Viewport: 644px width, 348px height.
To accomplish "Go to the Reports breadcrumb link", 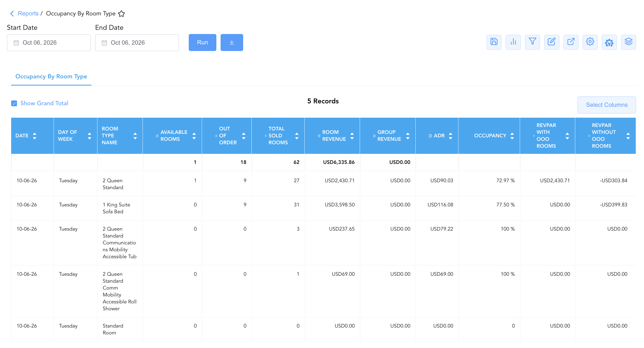I will (28, 14).
